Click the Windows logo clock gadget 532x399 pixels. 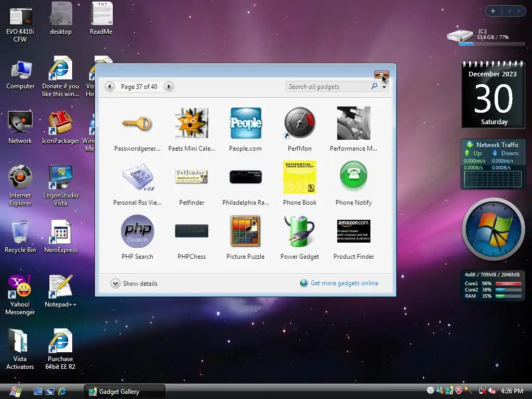[493, 229]
